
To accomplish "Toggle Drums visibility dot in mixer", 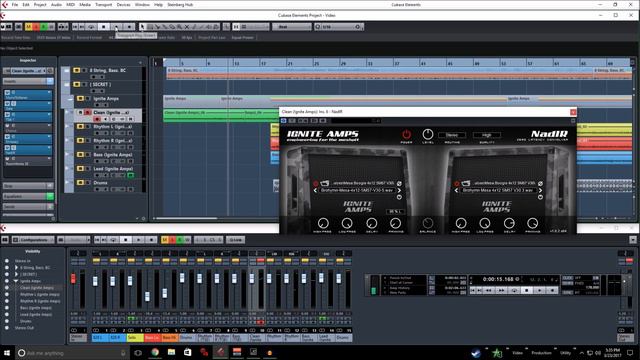I will point(7,321).
